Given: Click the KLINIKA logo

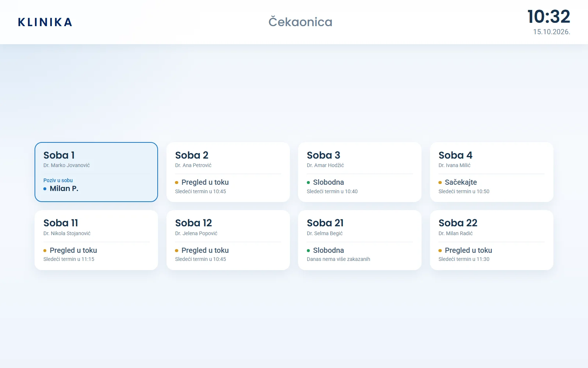Looking at the screenshot, I should (x=45, y=22).
